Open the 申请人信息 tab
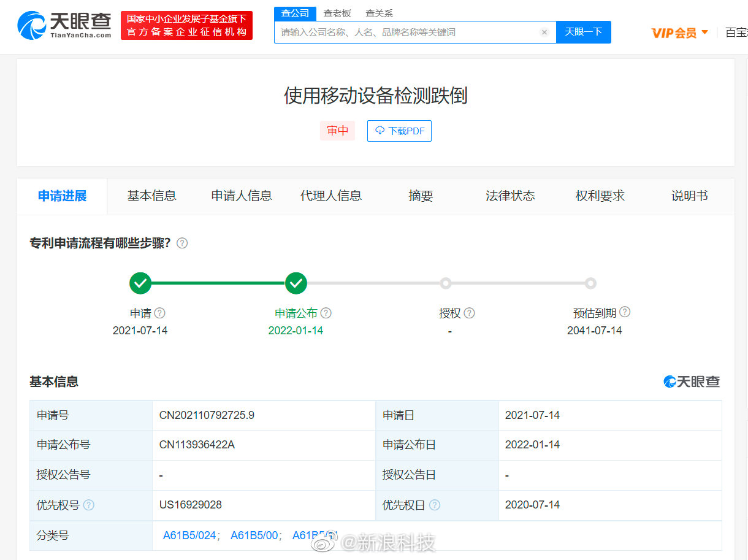Viewport: 748px width, 560px height. click(x=242, y=196)
